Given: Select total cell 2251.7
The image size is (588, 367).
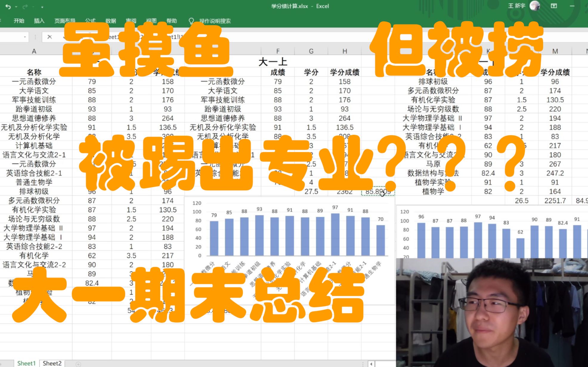Looking at the screenshot, I should coord(555,201).
